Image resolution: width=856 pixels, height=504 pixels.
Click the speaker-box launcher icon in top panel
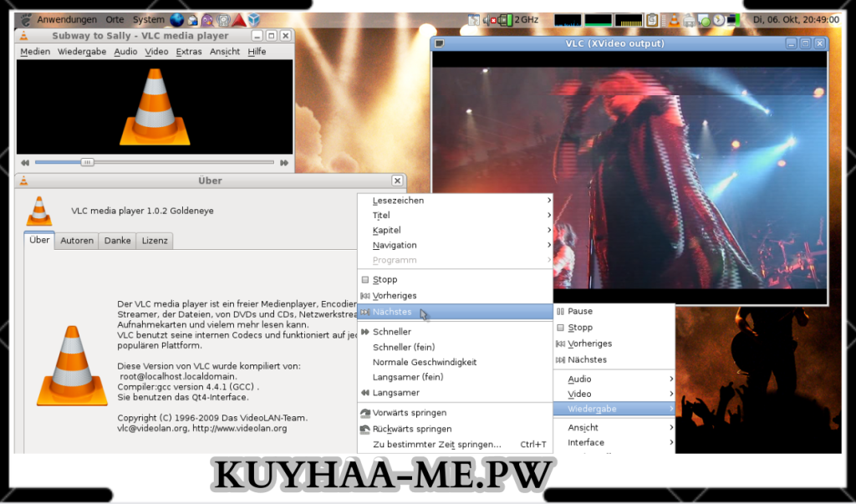coord(223,21)
